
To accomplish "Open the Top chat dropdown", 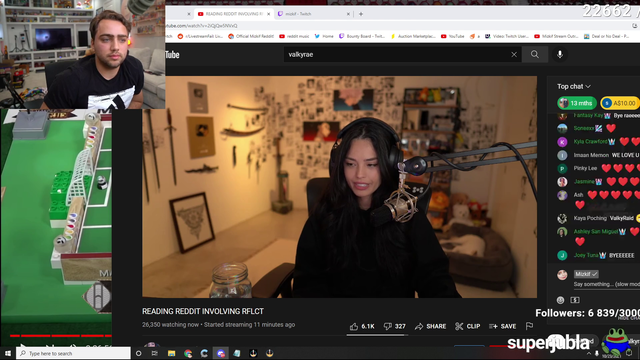I will [x=574, y=86].
